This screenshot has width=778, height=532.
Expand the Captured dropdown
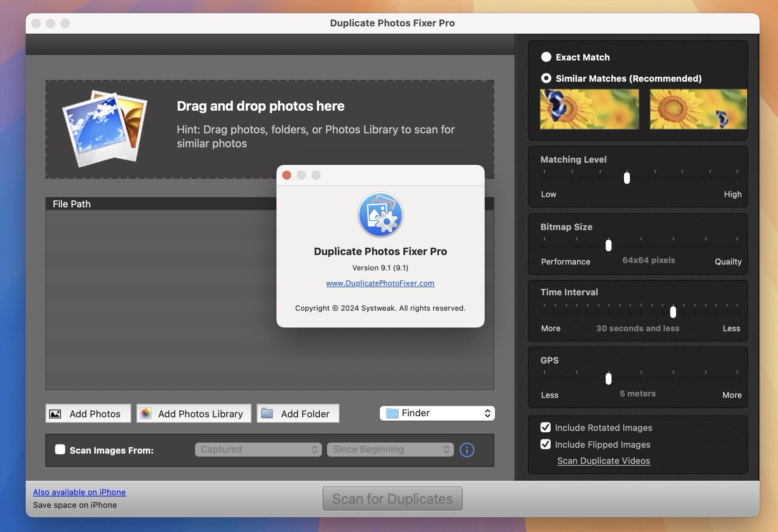click(258, 450)
